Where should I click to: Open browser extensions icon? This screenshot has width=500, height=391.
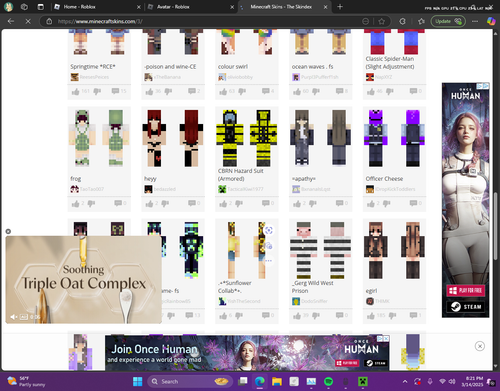[402, 21]
